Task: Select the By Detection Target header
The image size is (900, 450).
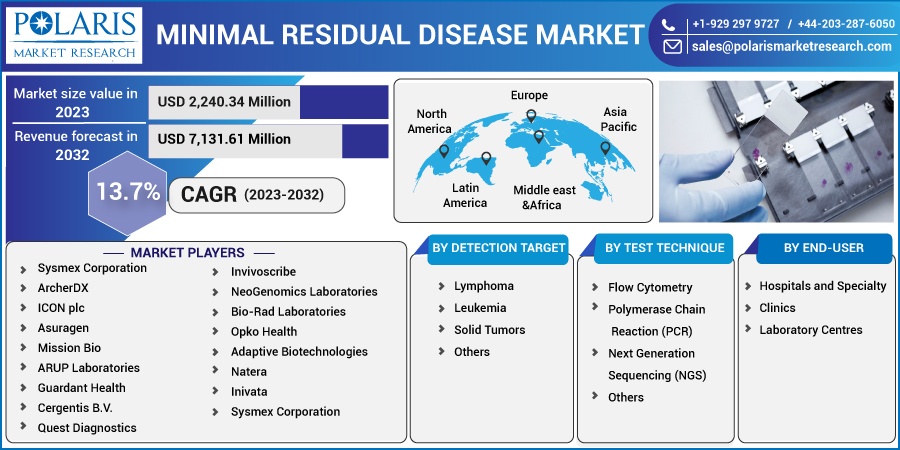Action: tap(498, 248)
